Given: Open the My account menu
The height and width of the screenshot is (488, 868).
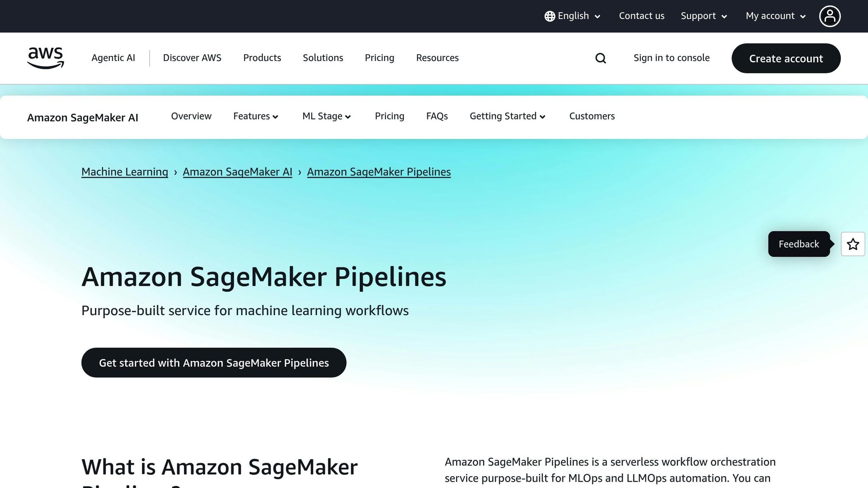Looking at the screenshot, I should 774,16.
